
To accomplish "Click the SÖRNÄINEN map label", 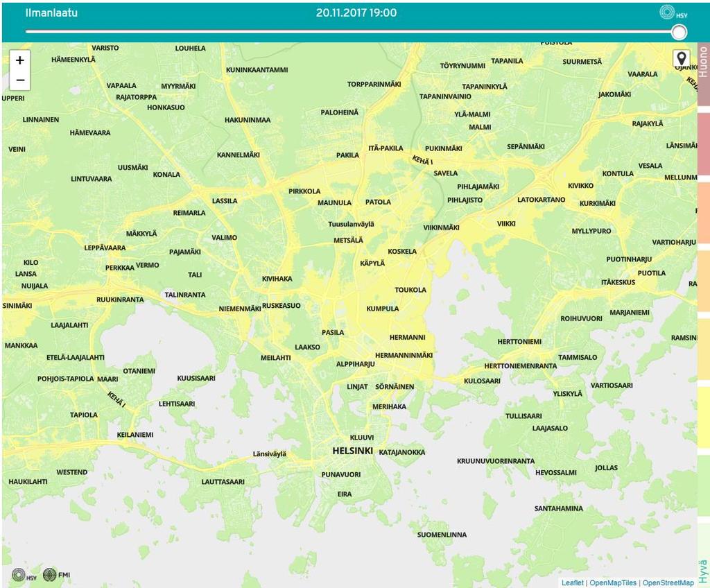I will 395,387.
